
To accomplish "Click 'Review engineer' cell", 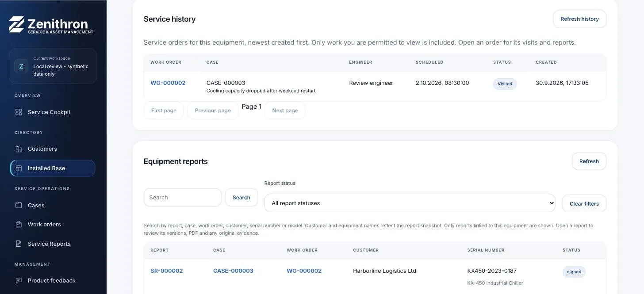I will 371,83.
